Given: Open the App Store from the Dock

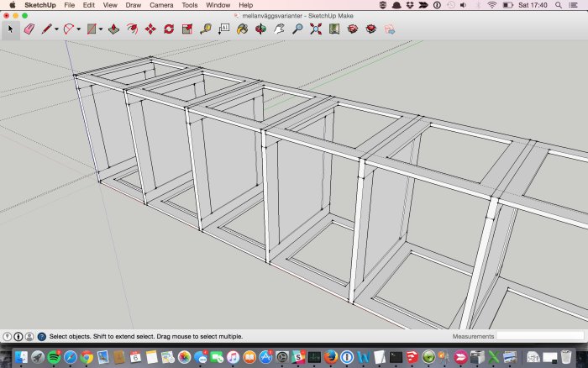Looking at the screenshot, I should coord(265,357).
